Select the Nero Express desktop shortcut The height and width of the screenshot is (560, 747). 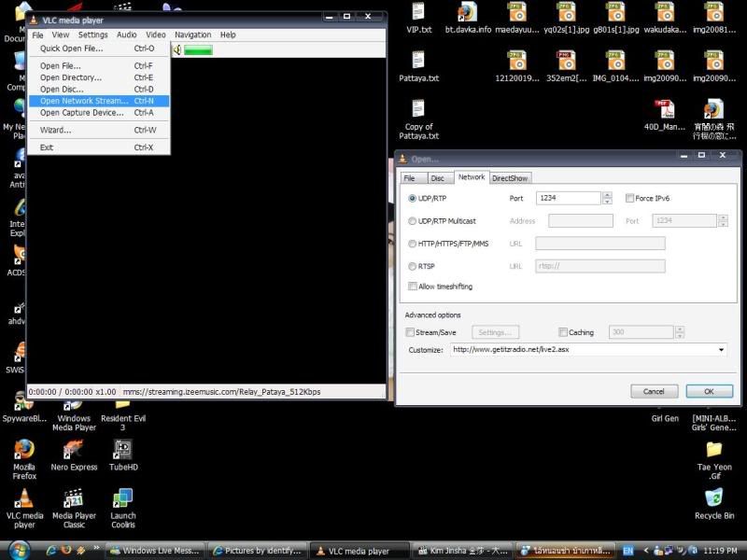coord(74,455)
